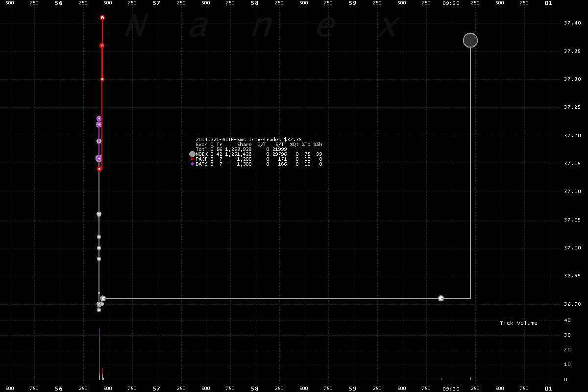Click the '37.15' price axis label
Screen dimensions: 588x392
(573, 164)
